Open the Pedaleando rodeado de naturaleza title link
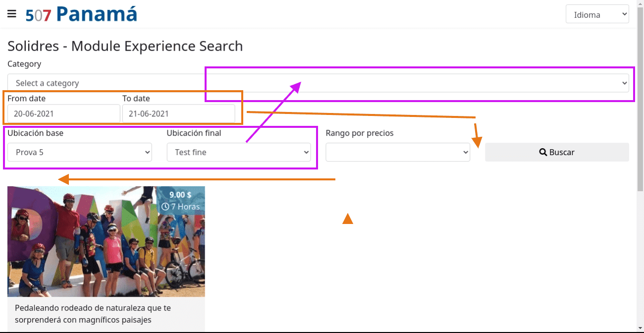644x333 pixels. coord(93,314)
